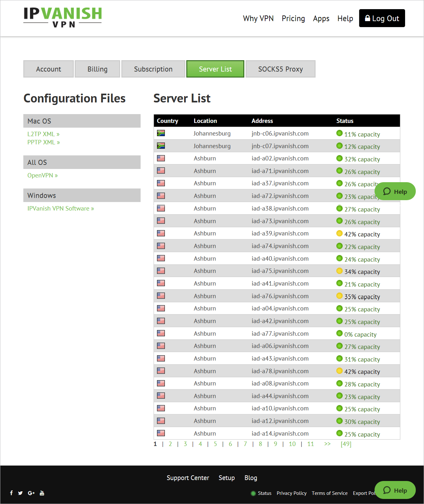
Task: Select the jnb-c06.ipvanish.com address
Action: click(x=280, y=133)
